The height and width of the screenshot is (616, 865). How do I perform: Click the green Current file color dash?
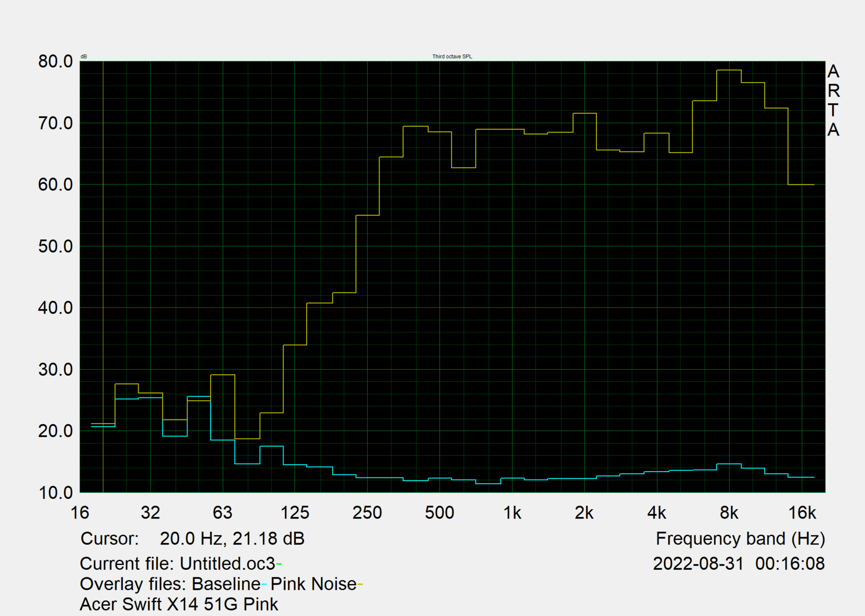click(279, 565)
